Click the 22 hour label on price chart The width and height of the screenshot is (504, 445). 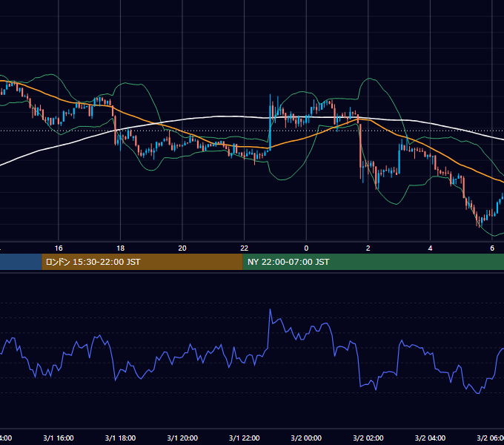tap(245, 248)
